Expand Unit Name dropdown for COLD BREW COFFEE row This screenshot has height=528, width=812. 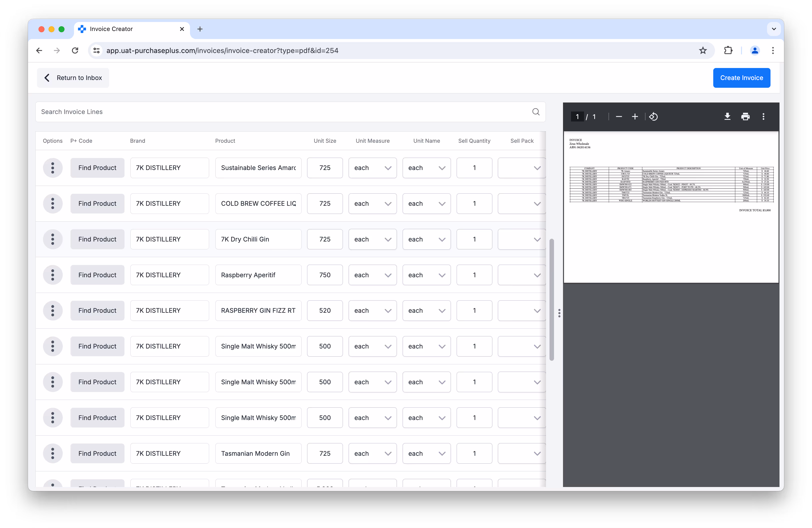click(426, 204)
